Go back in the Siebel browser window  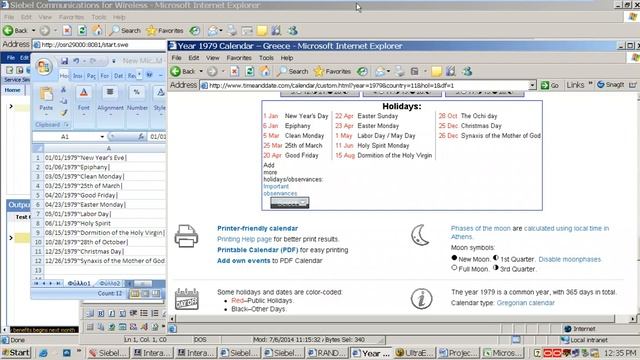click(x=15, y=30)
